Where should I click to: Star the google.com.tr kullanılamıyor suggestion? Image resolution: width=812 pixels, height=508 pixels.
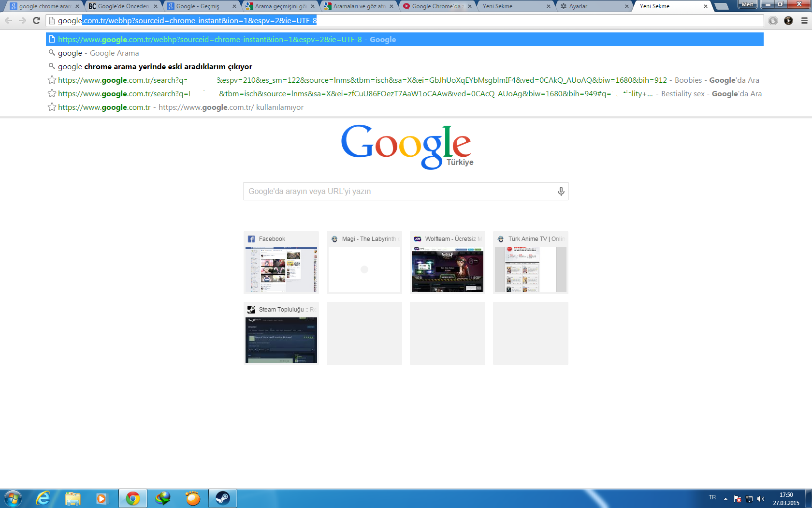tap(52, 107)
